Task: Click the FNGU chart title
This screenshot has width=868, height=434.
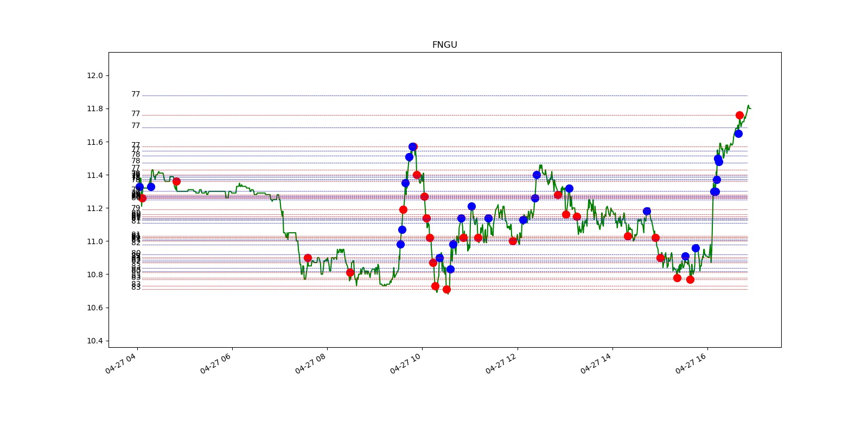Action: [444, 45]
